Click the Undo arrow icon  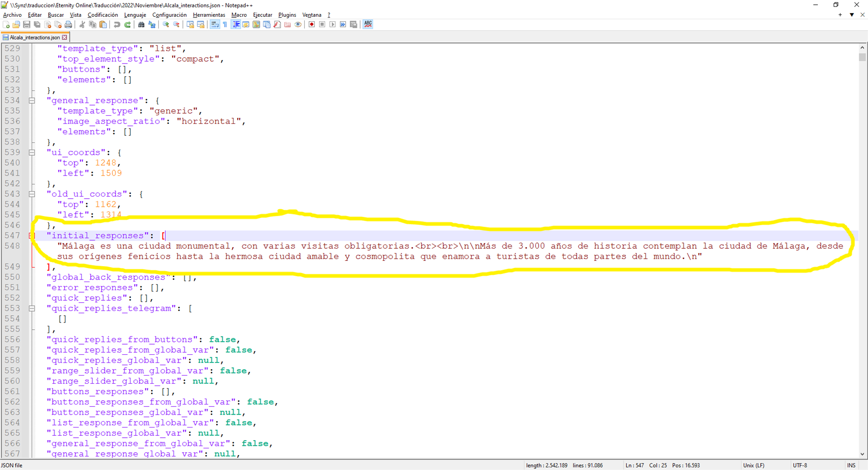pos(117,25)
